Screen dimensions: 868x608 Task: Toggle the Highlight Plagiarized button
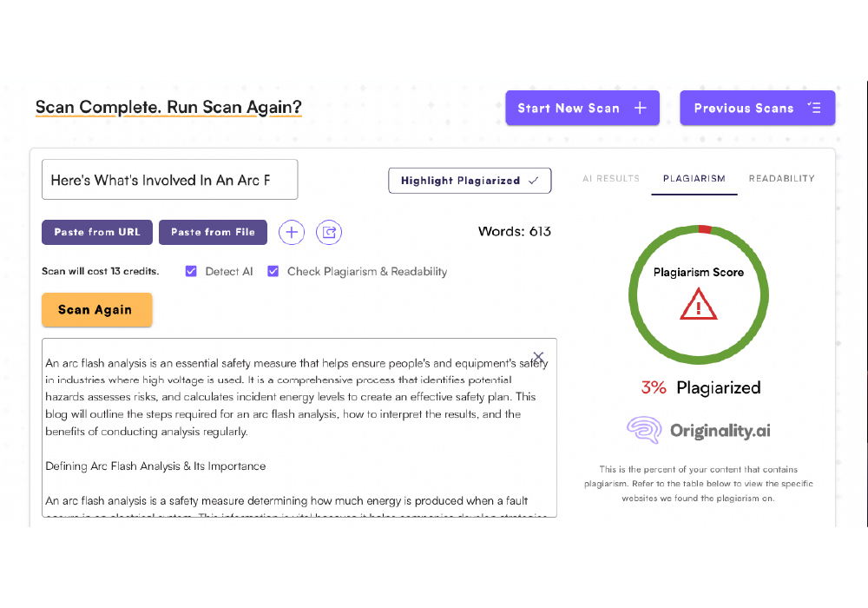[x=469, y=181]
